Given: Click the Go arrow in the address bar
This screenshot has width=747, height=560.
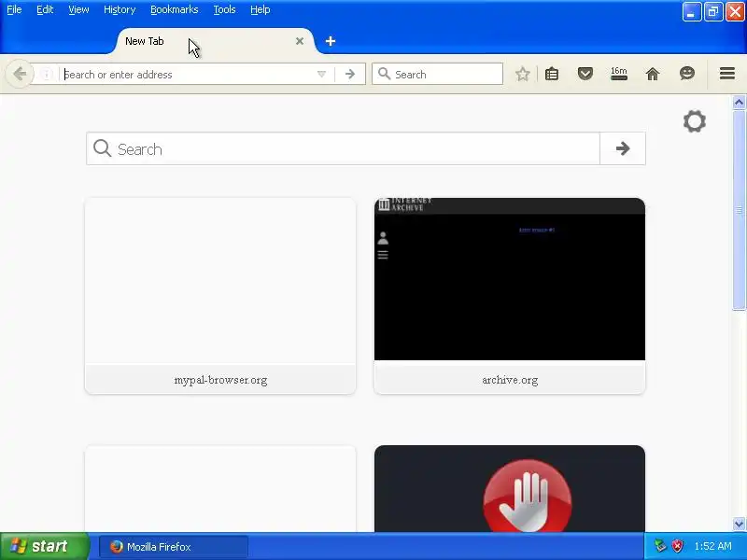Looking at the screenshot, I should tap(349, 75).
